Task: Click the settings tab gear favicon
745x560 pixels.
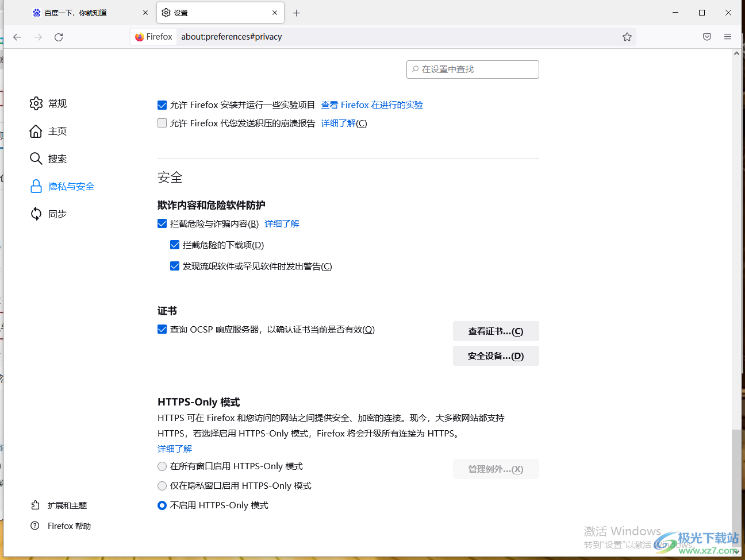Action: [166, 13]
